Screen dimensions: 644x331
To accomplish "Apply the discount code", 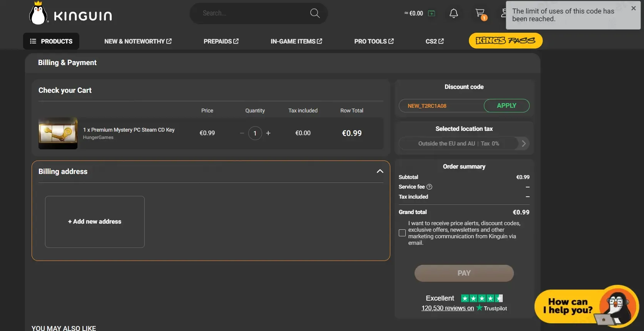I will pos(507,105).
